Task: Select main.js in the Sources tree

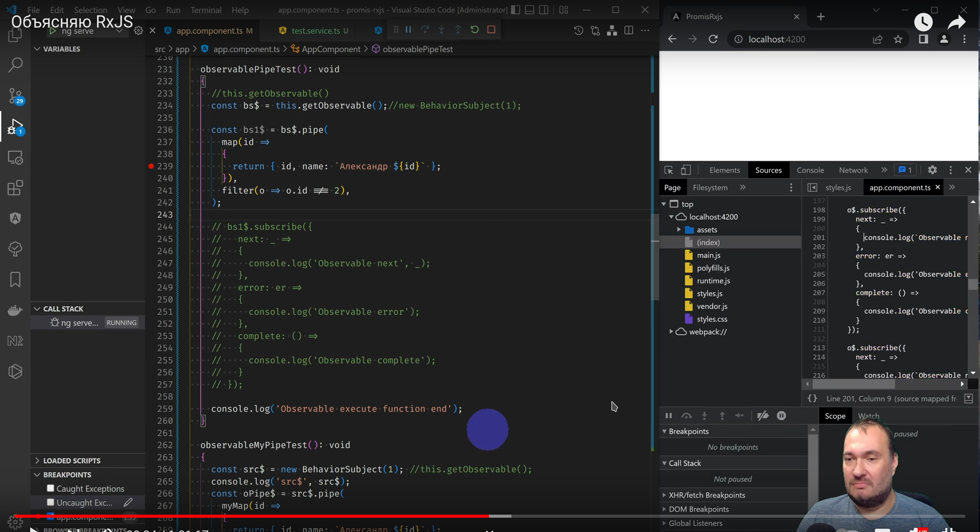Action: (x=708, y=255)
